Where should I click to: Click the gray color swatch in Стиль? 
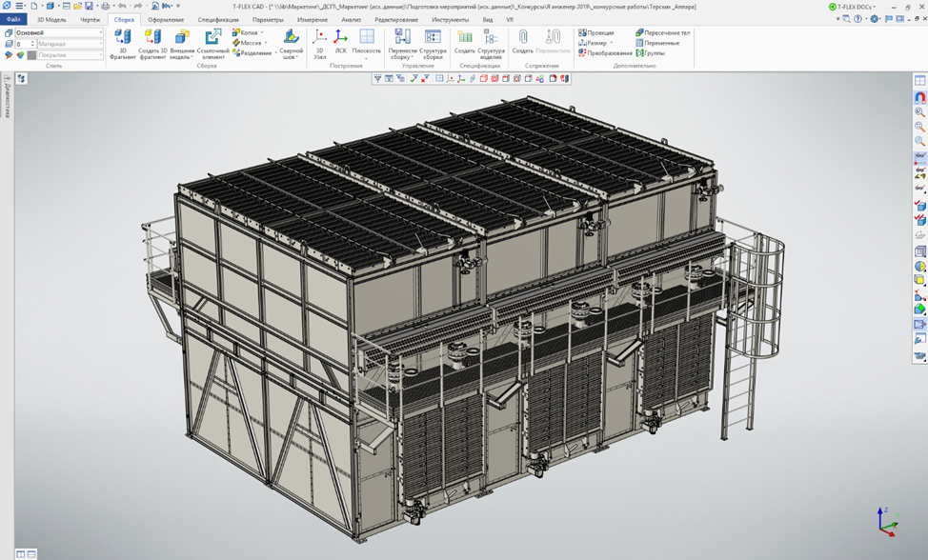coord(31,55)
